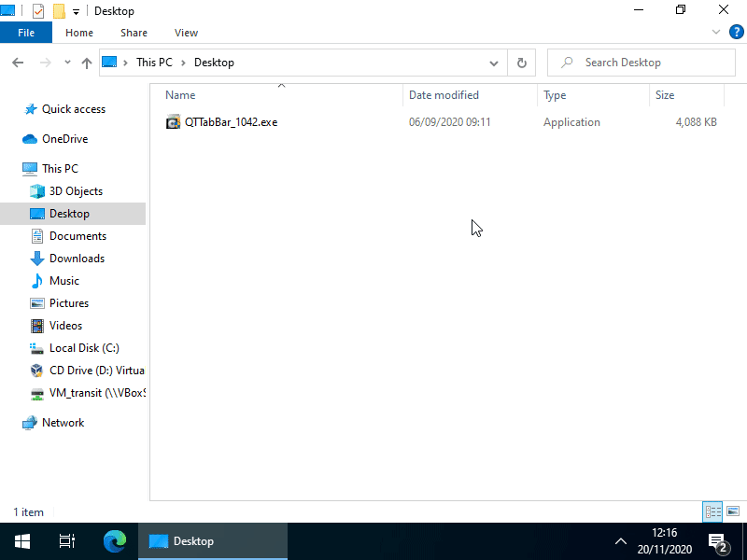Show hidden system tray icons

(620, 541)
